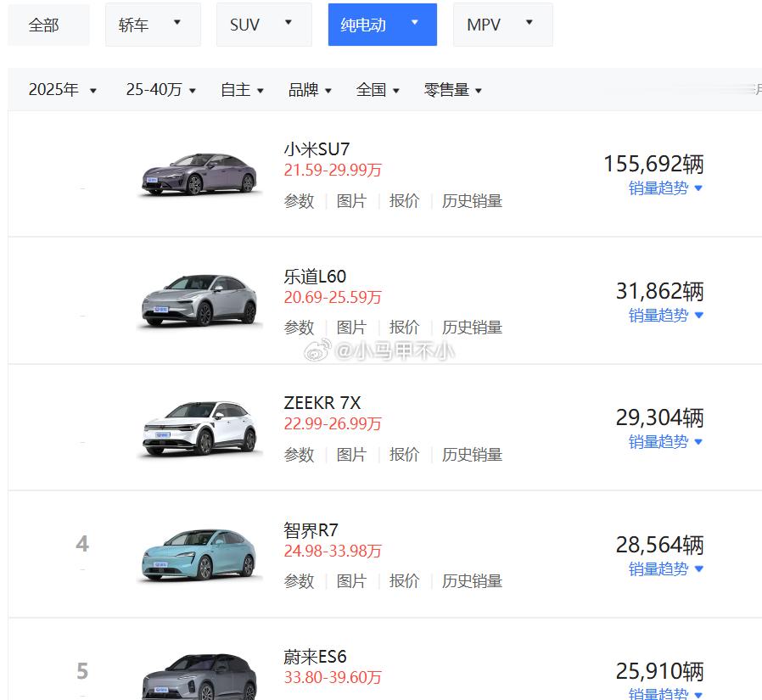Open 报价 for 乐道L60
762x700 pixels.
coord(404,328)
